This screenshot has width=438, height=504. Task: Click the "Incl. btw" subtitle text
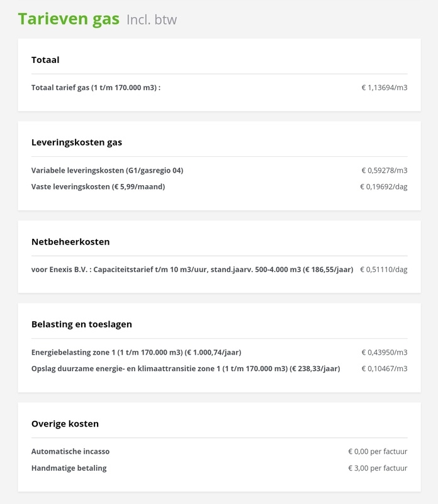coord(152,20)
